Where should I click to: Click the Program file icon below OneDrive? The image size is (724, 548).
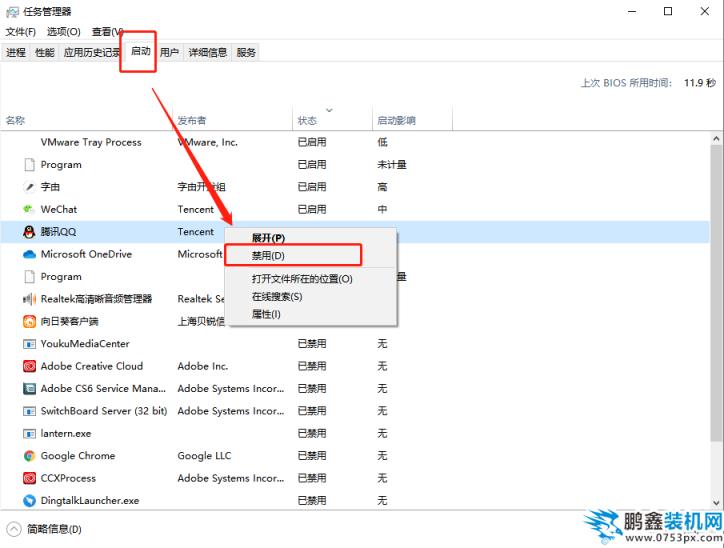pyautogui.click(x=29, y=277)
